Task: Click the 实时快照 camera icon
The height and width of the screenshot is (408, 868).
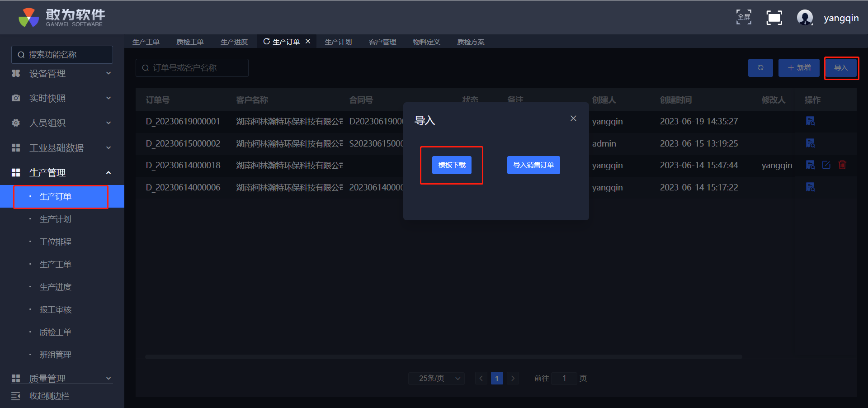Action: click(x=16, y=98)
